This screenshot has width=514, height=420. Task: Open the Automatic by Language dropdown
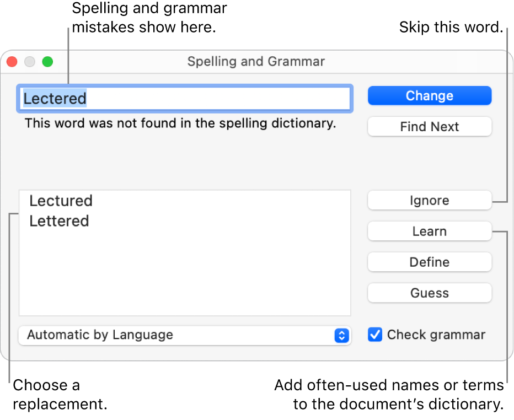(x=176, y=335)
